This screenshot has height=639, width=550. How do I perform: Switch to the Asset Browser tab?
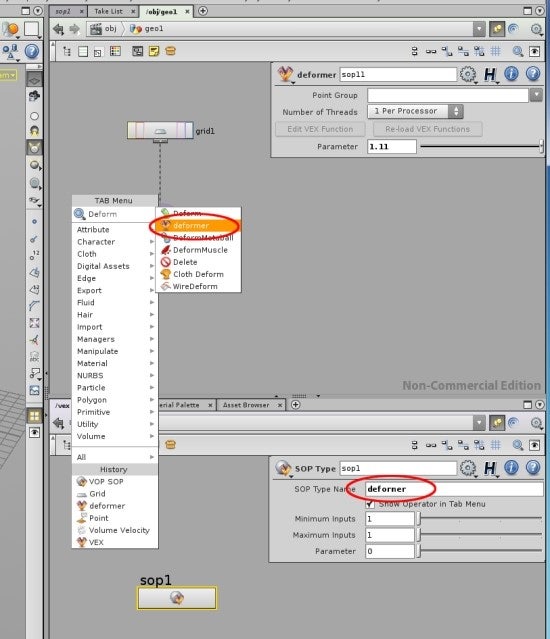click(x=246, y=405)
